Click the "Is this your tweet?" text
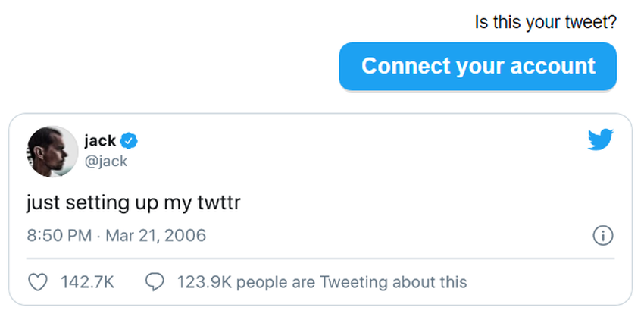644x320 pixels. point(546,23)
